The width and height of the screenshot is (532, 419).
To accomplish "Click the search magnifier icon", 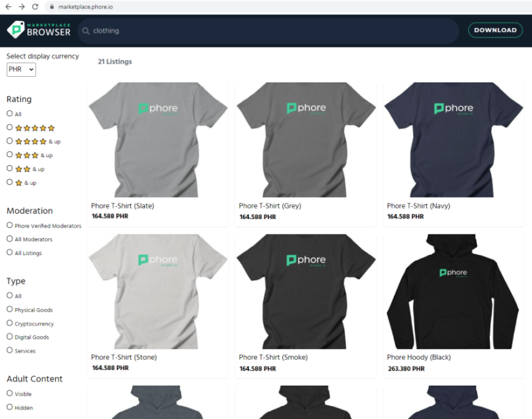I will click(x=86, y=31).
